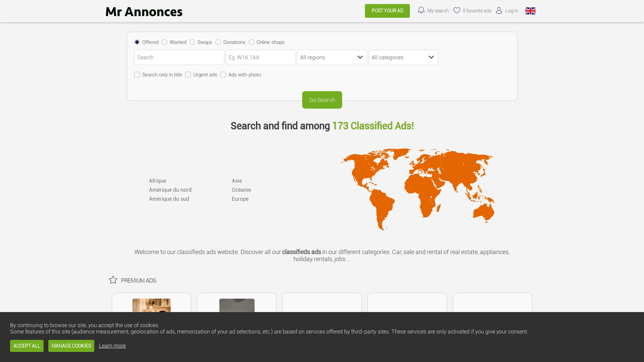This screenshot has height=362, width=644.
Task: Browse ads in Amérique du nord
Action: 170,190
